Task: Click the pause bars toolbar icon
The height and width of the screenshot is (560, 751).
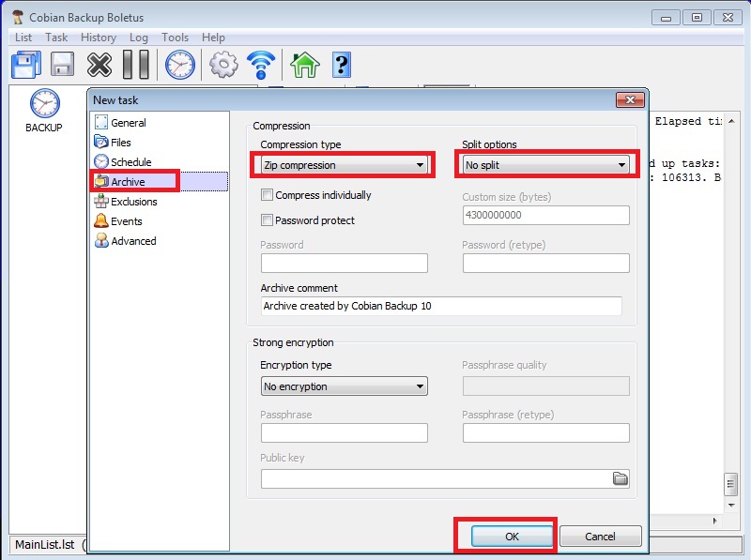Action: tap(136, 64)
